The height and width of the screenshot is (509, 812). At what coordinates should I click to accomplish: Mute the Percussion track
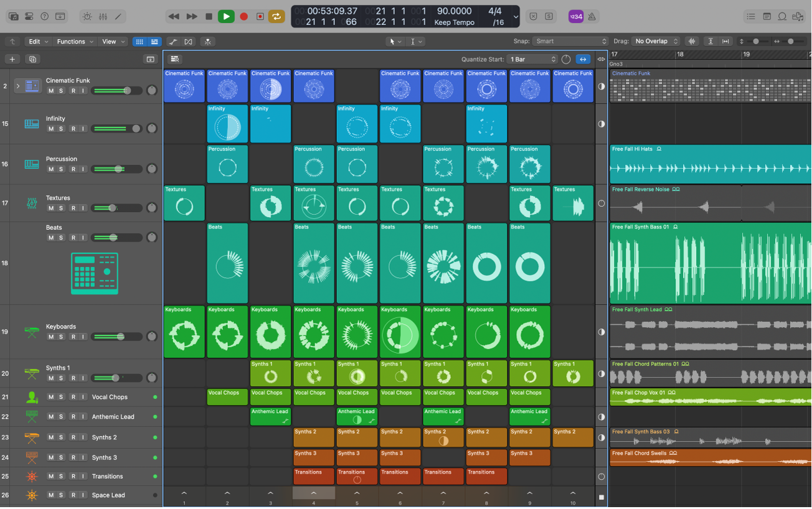tap(52, 169)
